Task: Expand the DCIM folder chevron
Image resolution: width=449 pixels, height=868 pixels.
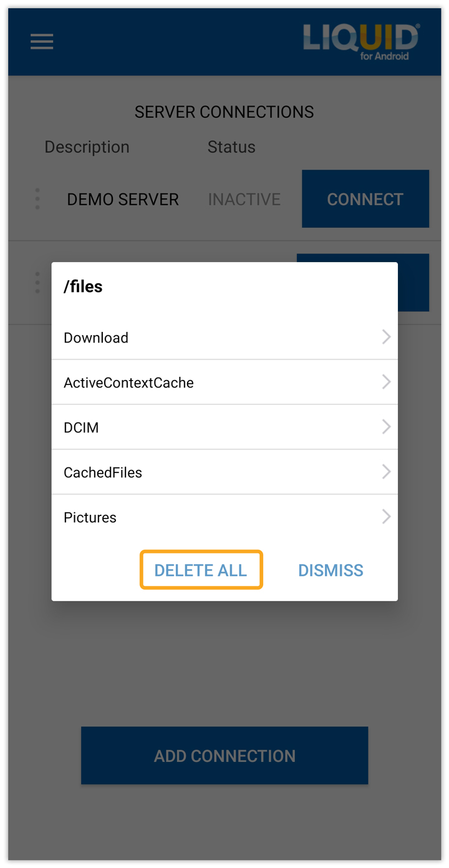Action: click(386, 427)
